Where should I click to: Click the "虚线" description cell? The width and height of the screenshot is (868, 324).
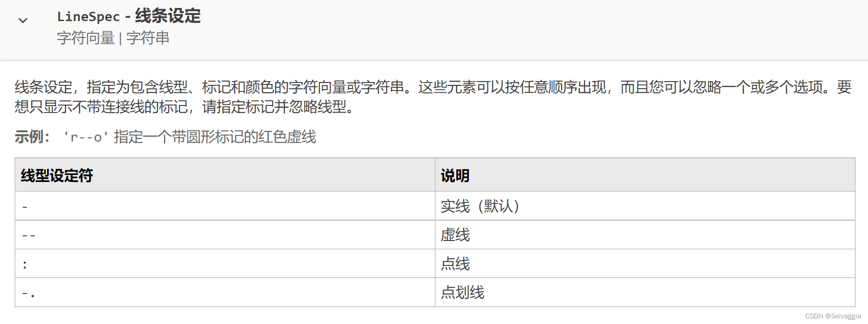tap(455, 235)
